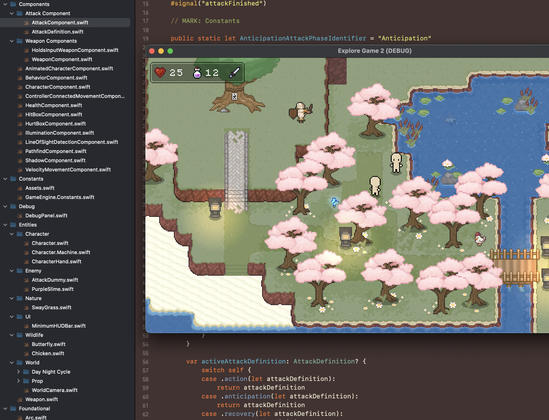Click the Explore Game 2 (DEBUG) title bar

(374, 51)
